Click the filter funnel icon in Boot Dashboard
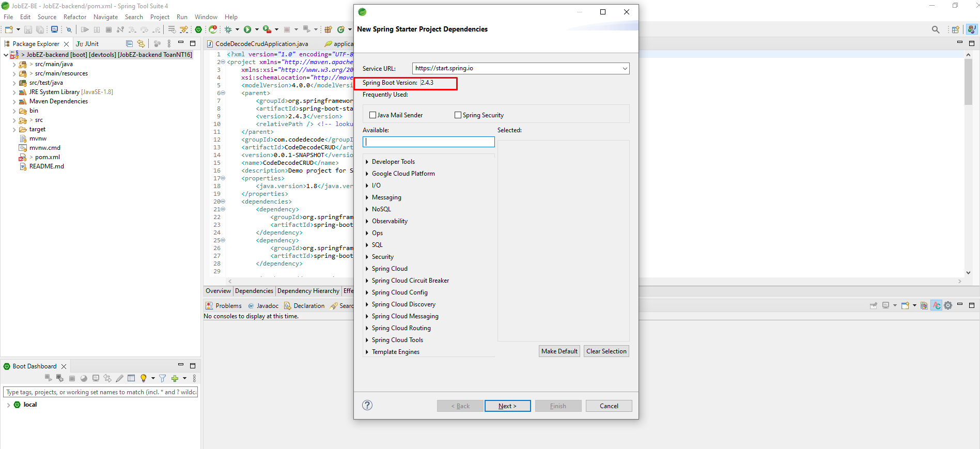980x449 pixels. coord(163,378)
